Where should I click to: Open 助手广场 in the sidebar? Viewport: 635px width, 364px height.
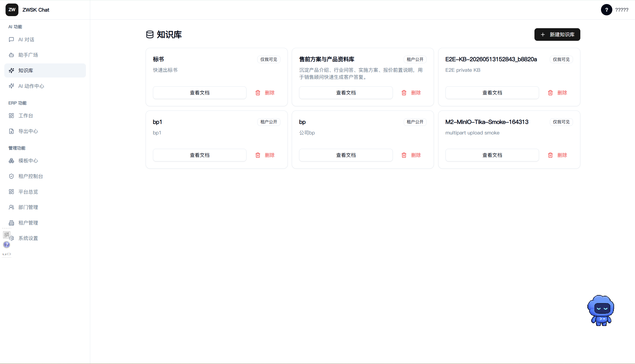(45, 55)
